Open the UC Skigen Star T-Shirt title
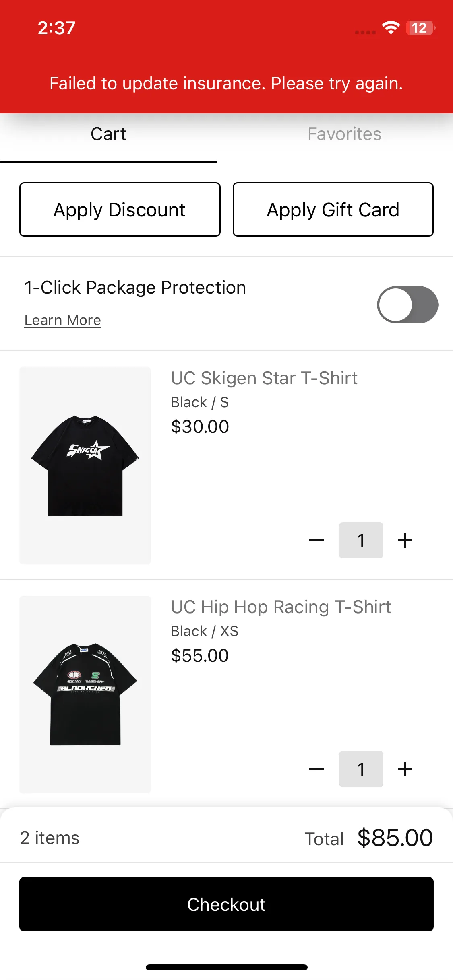The height and width of the screenshot is (980, 453). click(264, 378)
